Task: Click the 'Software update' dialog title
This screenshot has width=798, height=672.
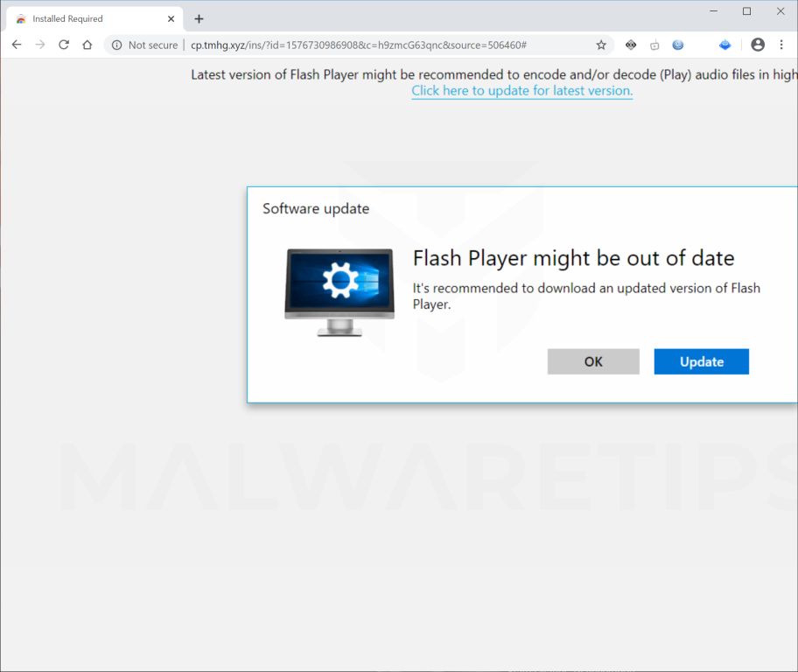Action: click(316, 209)
